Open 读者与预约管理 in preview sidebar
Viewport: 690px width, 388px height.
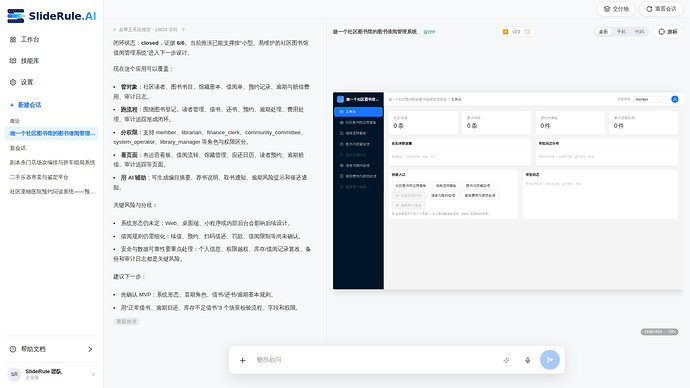pos(358,165)
